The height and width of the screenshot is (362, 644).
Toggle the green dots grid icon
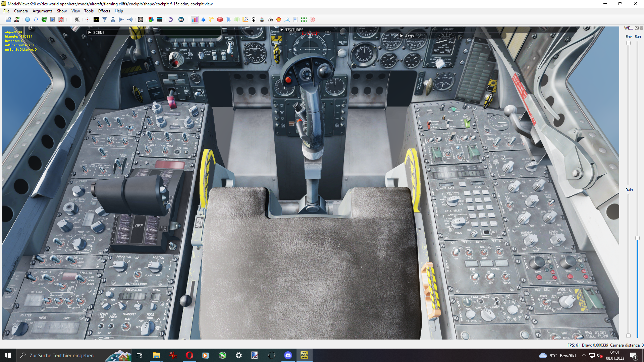(x=304, y=19)
